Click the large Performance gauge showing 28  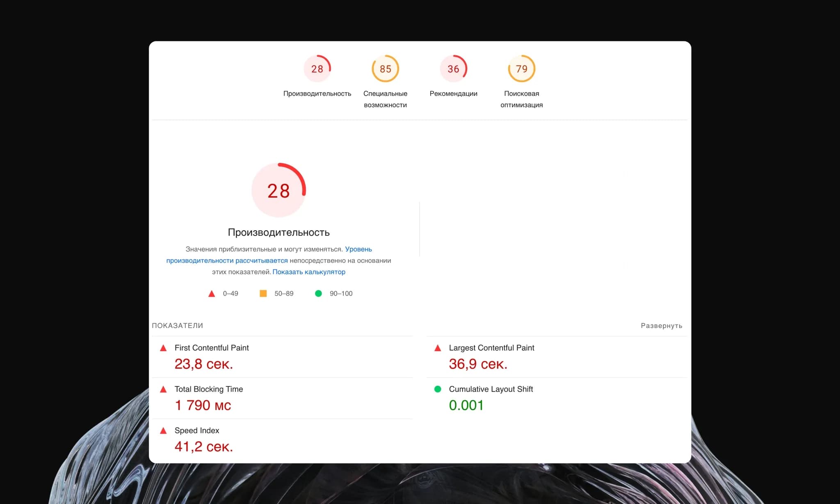click(x=278, y=190)
